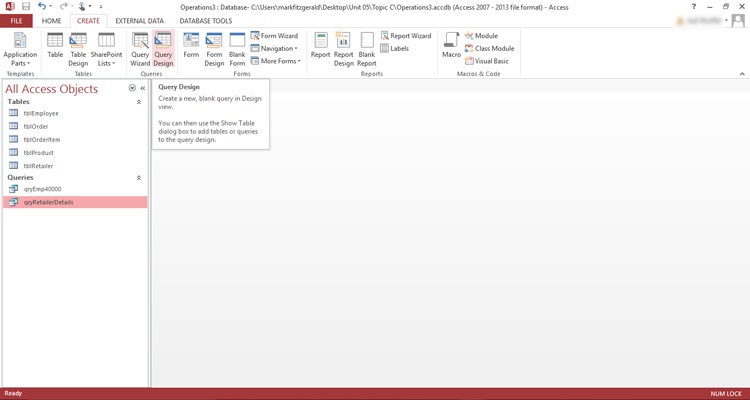
Task: Create a Blank Form
Action: (x=237, y=49)
